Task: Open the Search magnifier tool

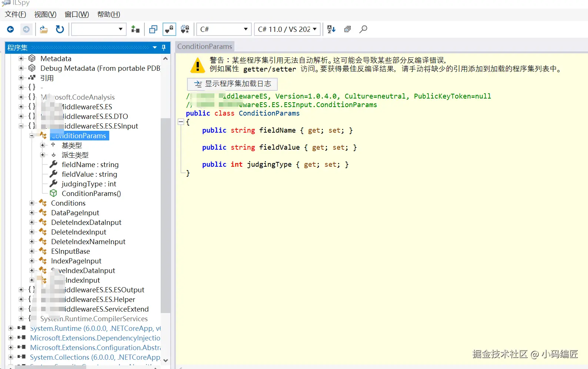Action: click(x=363, y=29)
